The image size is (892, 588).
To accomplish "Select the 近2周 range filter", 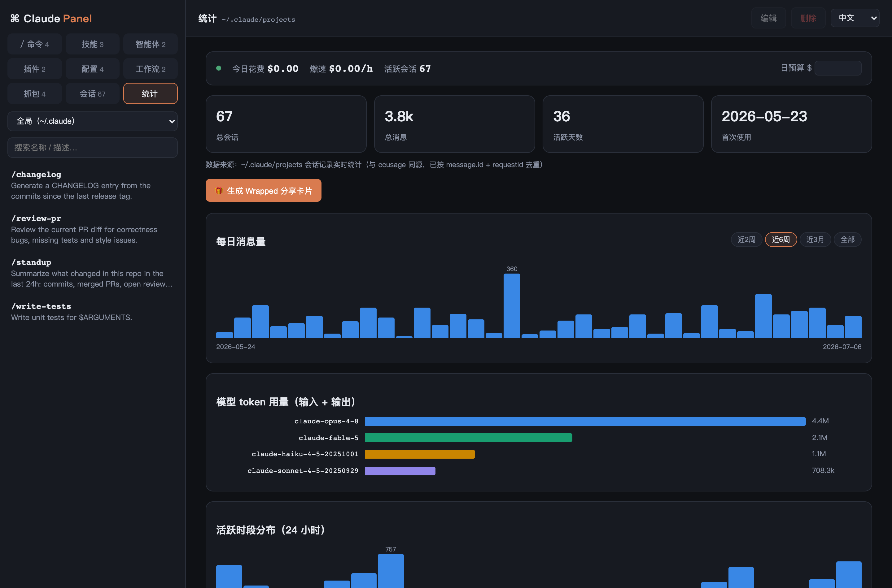I will [746, 240].
